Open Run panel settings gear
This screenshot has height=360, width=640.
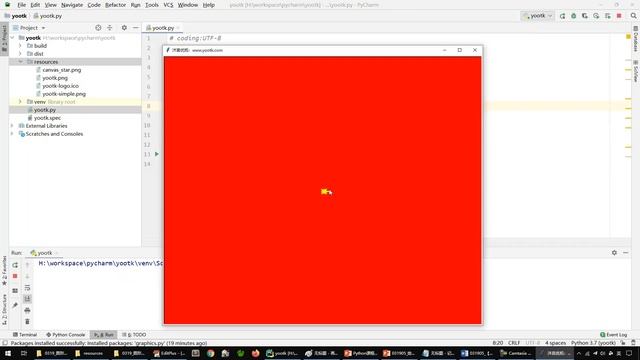pyautogui.click(x=614, y=253)
